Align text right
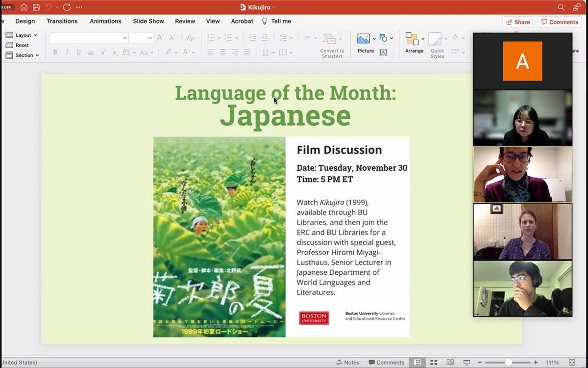The height and width of the screenshot is (368, 588). tap(235, 52)
